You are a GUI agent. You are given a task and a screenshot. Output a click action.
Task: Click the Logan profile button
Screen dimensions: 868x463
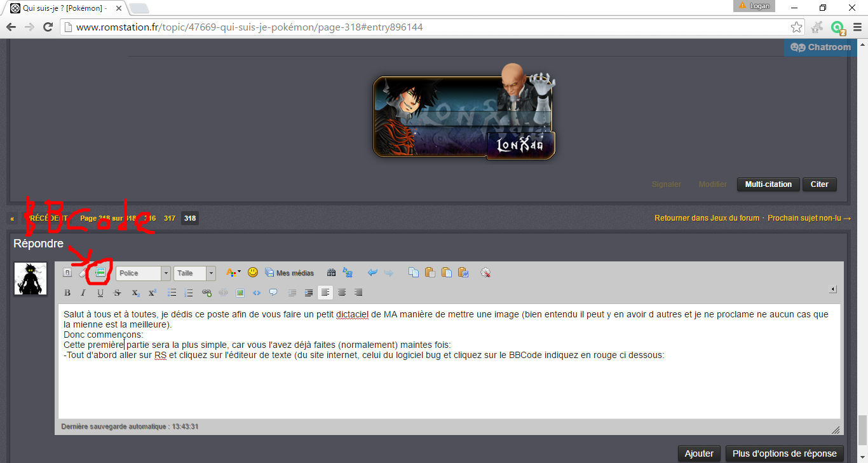[754, 6]
